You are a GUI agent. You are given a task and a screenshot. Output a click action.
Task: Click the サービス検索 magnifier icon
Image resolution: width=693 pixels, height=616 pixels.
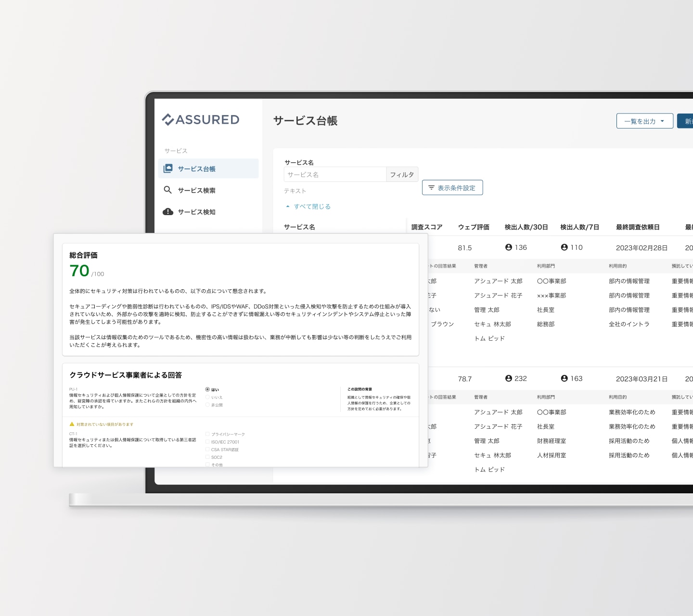(x=168, y=190)
